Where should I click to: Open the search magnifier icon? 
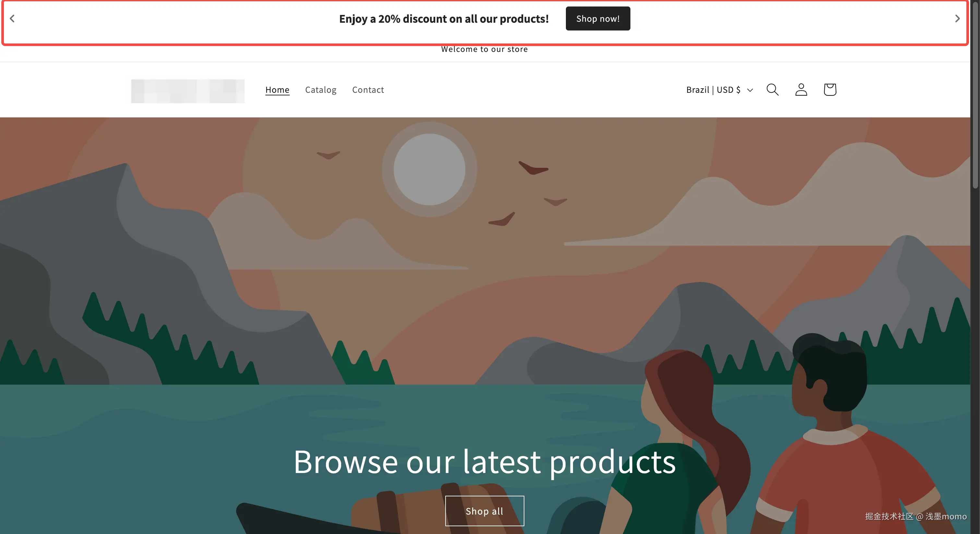click(x=772, y=90)
